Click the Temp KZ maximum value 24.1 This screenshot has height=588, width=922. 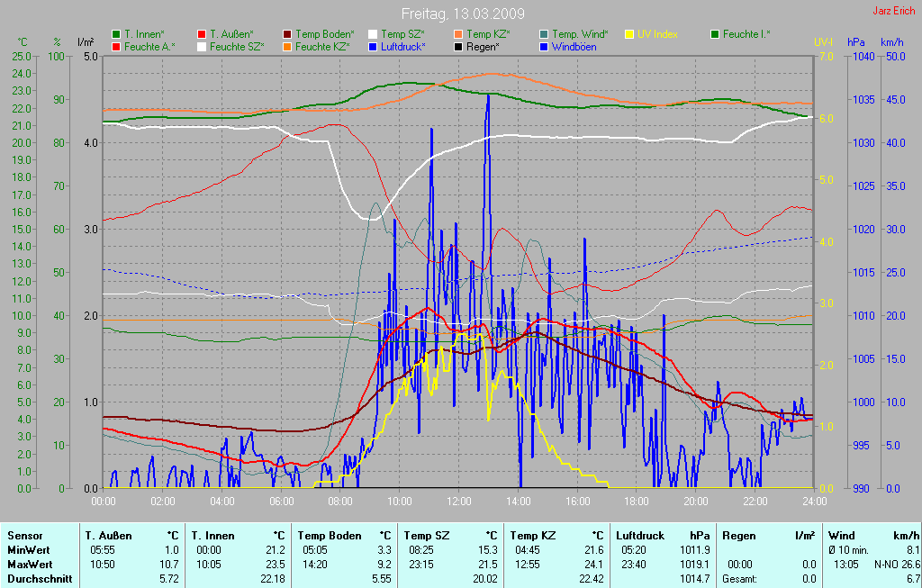[593, 564]
